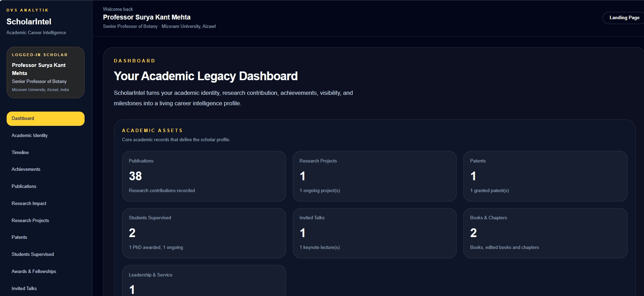Click '1 ongoing project(s)' text
The height and width of the screenshot is (296, 644).
click(320, 191)
